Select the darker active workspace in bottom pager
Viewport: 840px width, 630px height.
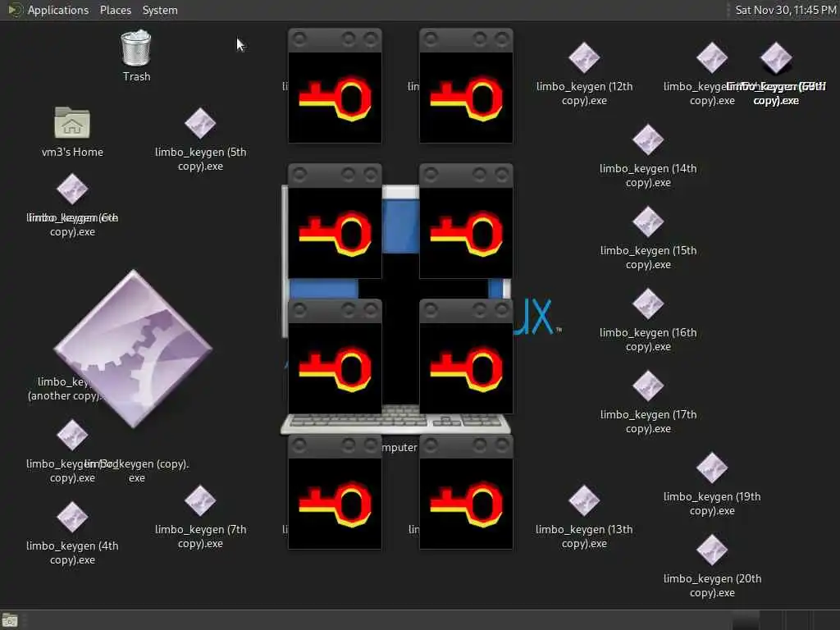746,620
